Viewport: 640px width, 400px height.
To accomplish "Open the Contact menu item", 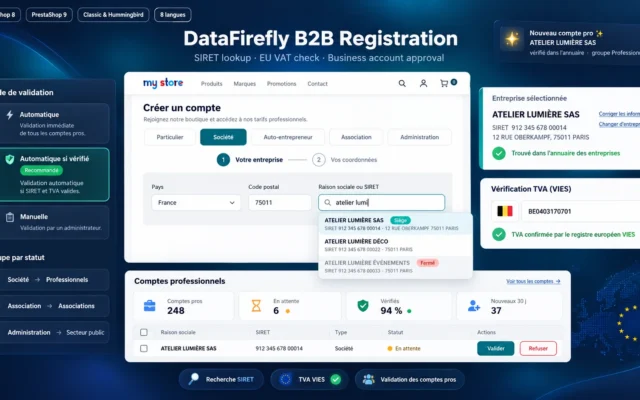I will (317, 84).
